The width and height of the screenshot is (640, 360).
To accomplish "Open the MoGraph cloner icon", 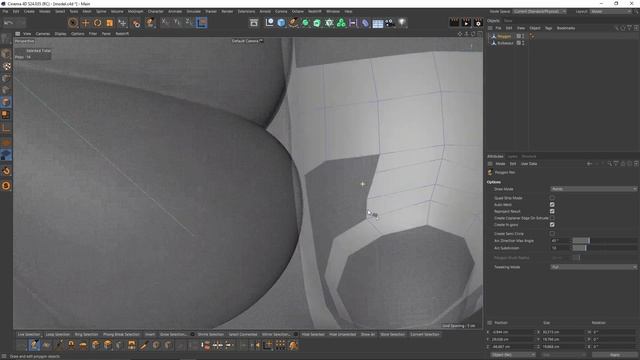I will pyautogui.click(x=341, y=23).
